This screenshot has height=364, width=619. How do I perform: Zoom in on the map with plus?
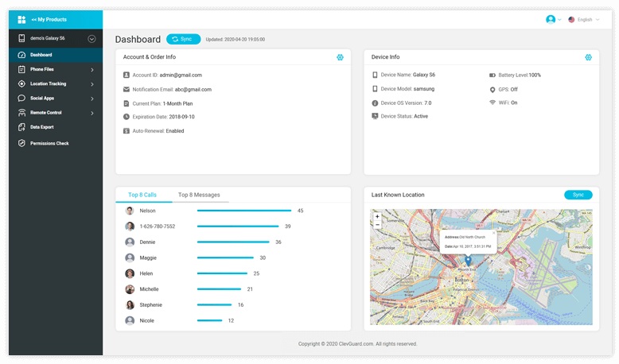377,216
